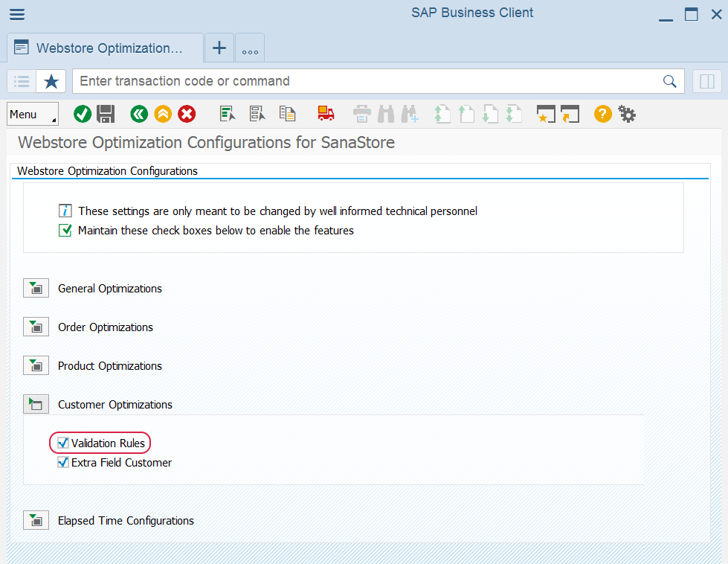The image size is (728, 564).
Task: Open the hamburger menu in the title bar
Action: click(17, 14)
